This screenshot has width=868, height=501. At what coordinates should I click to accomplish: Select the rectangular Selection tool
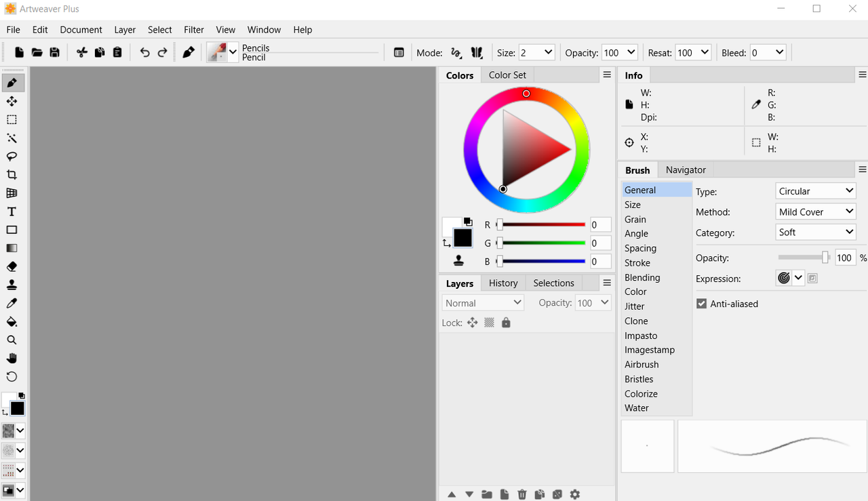pos(12,119)
